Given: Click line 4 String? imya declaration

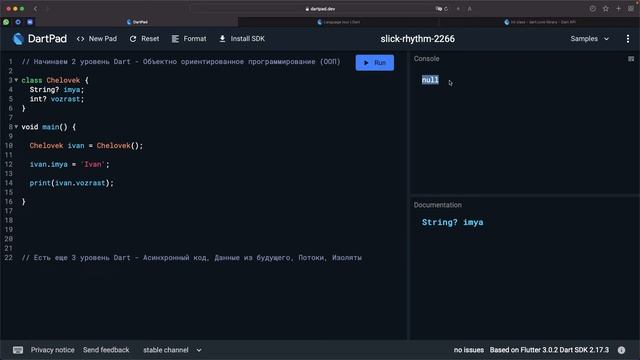Looking at the screenshot, I should coord(56,89).
